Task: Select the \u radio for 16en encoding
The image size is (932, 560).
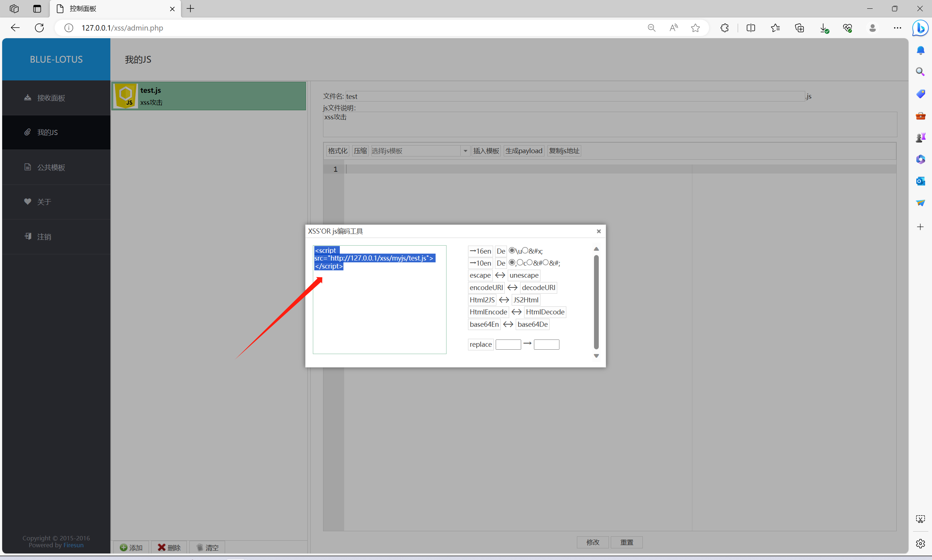Action: point(512,251)
